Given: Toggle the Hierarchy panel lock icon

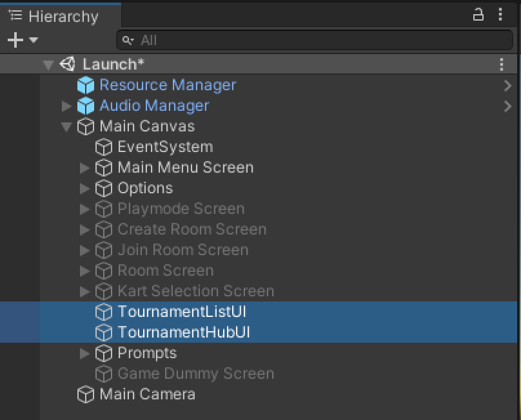Looking at the screenshot, I should pos(478,15).
